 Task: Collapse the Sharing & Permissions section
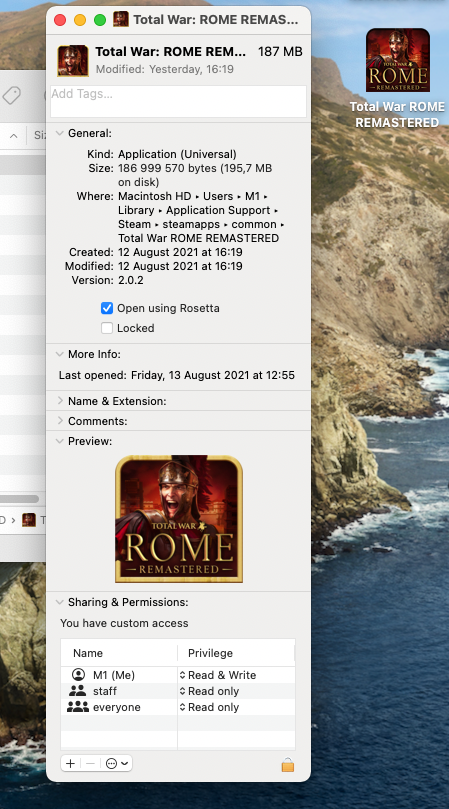coord(60,602)
